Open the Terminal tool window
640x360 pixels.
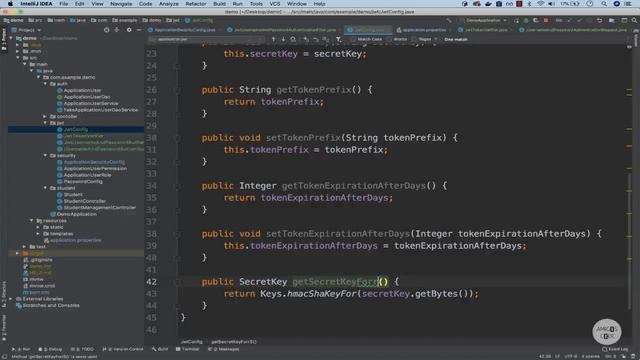[x=187, y=349]
